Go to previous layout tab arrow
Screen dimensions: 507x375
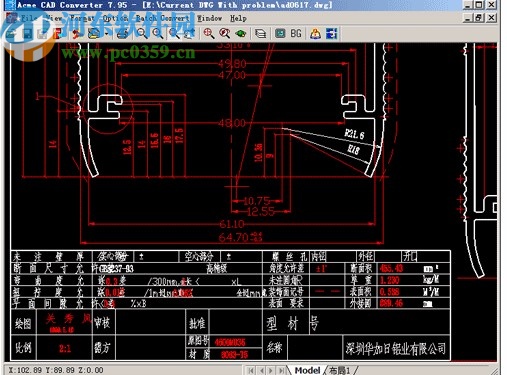(x=262, y=370)
